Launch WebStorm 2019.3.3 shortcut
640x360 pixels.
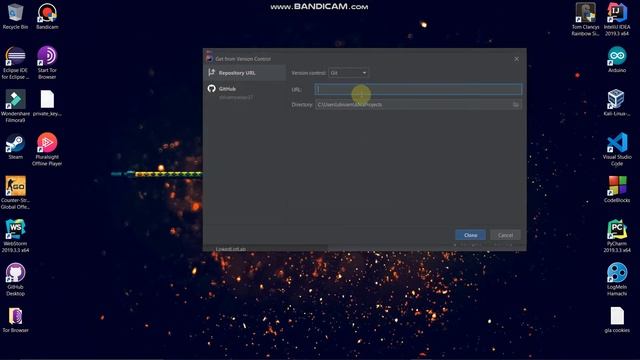pos(16,236)
